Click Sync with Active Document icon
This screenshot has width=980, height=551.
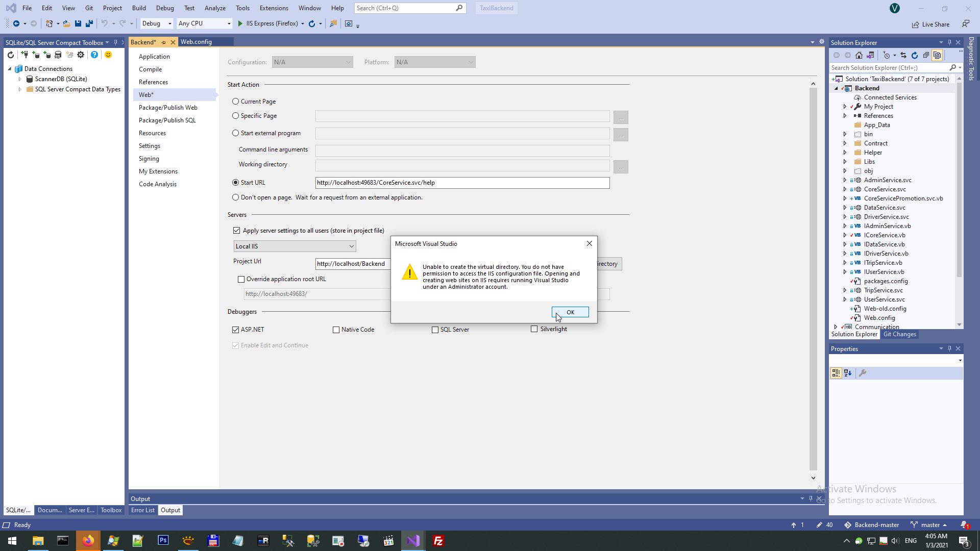[903, 55]
